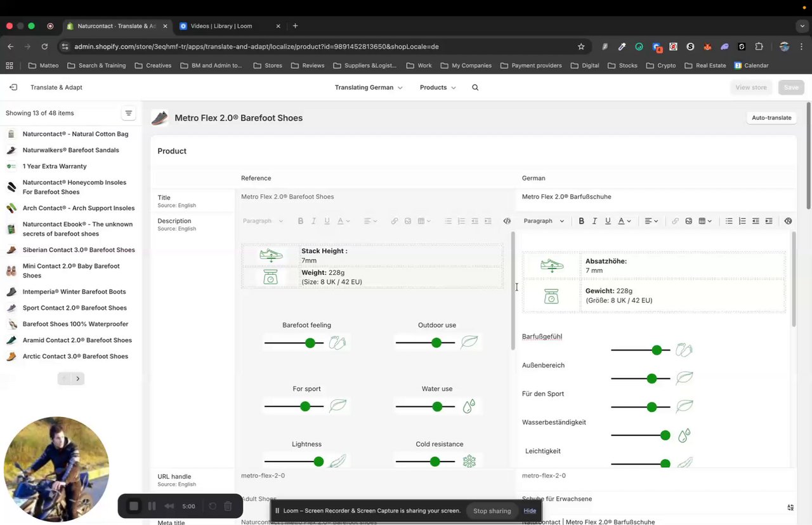Open the Translating German language dropdown

click(369, 88)
